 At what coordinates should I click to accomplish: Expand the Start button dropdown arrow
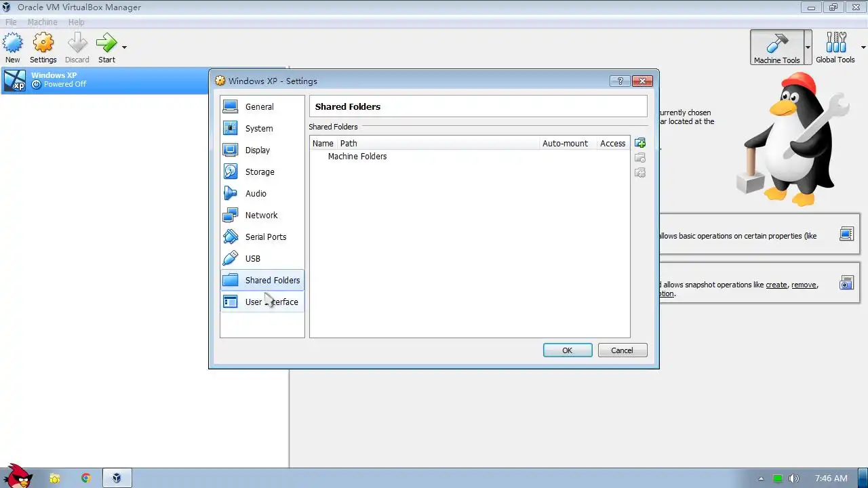point(124,47)
